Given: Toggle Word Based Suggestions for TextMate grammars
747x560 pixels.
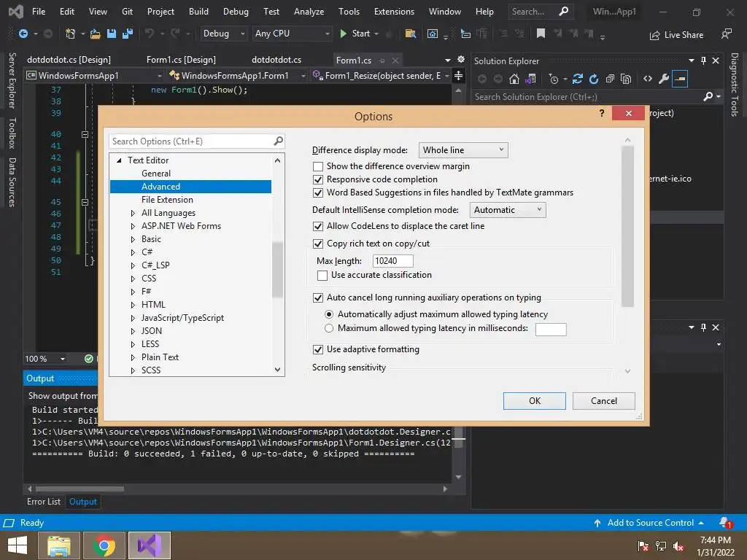Looking at the screenshot, I should [318, 192].
